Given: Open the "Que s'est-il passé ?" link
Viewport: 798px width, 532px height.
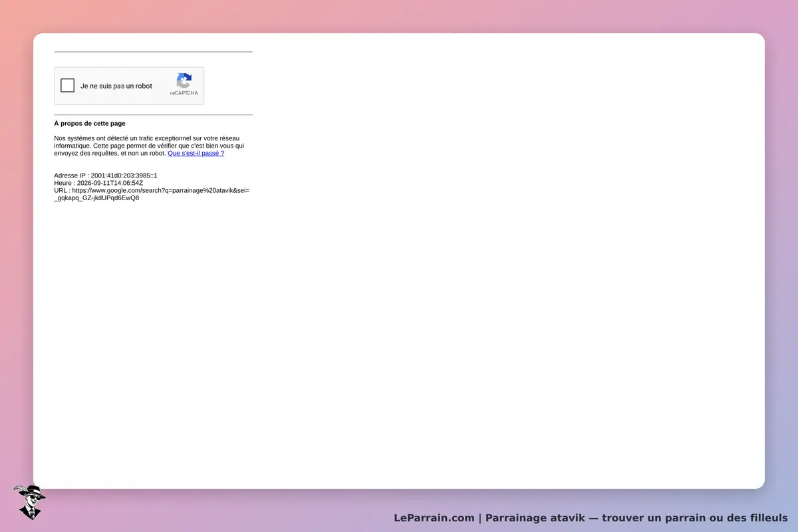Looking at the screenshot, I should [x=196, y=153].
